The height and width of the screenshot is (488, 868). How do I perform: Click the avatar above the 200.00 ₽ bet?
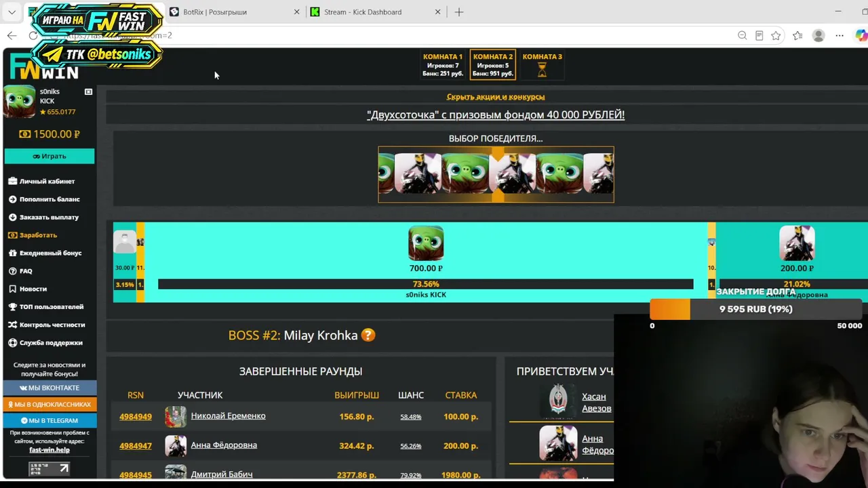(x=797, y=243)
